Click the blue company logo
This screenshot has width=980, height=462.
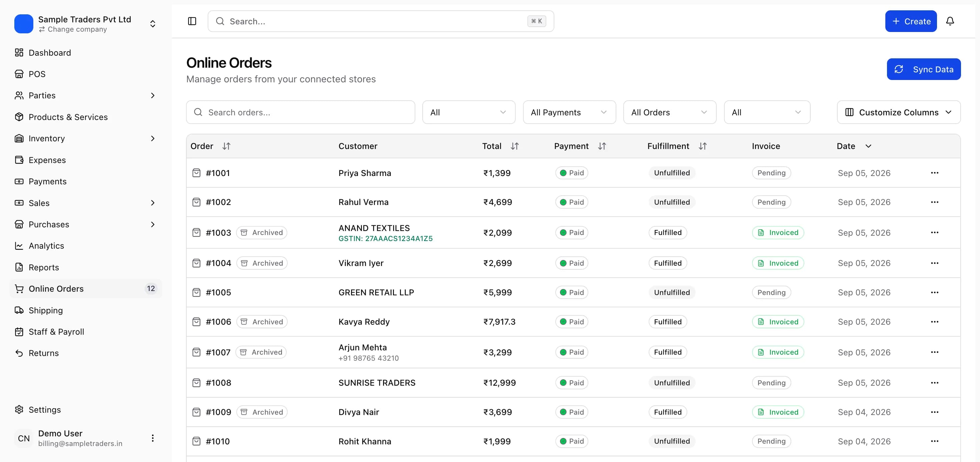(x=24, y=24)
